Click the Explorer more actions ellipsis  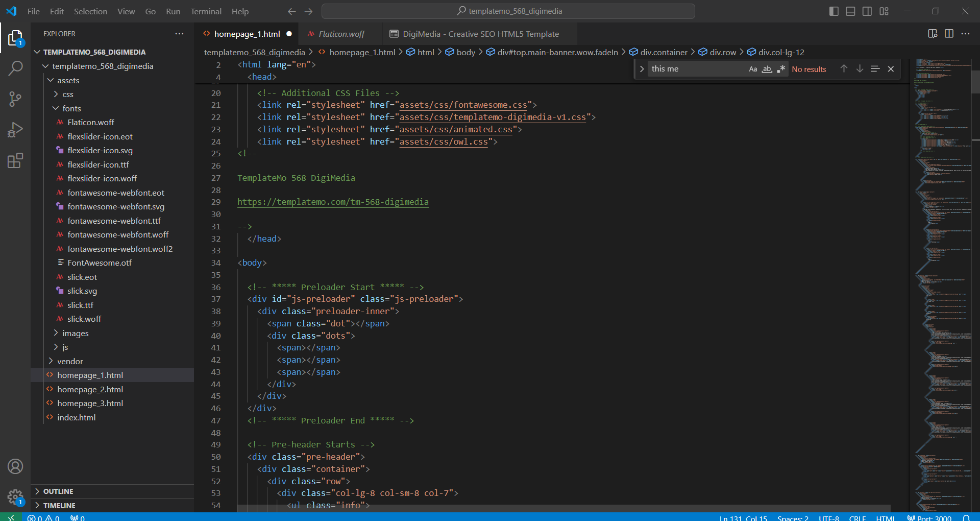pos(179,34)
